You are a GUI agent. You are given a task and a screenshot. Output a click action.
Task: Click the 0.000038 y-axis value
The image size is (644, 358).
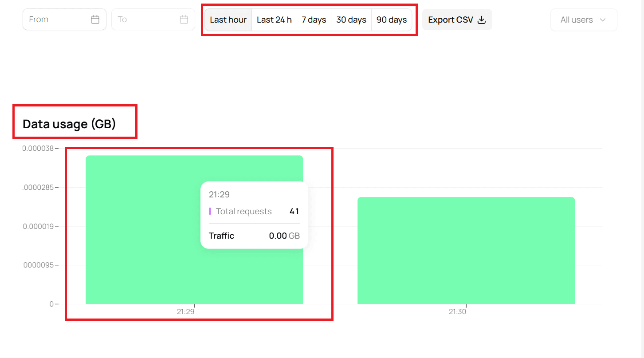(x=38, y=148)
